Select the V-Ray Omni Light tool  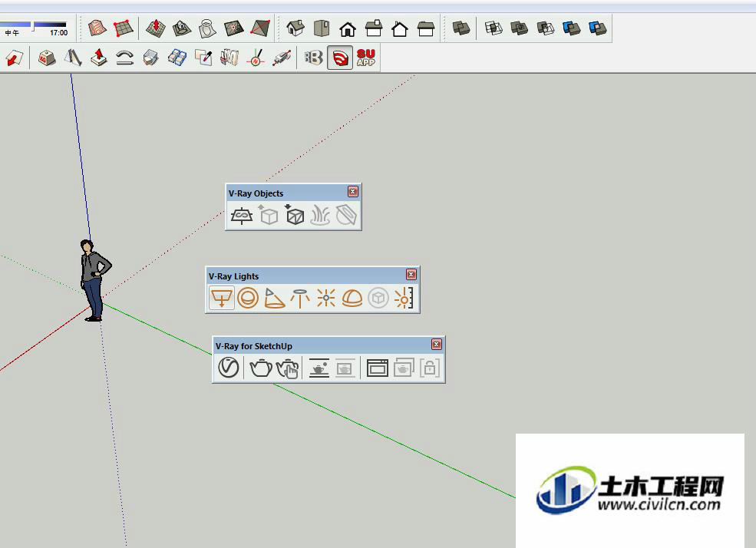click(326, 298)
